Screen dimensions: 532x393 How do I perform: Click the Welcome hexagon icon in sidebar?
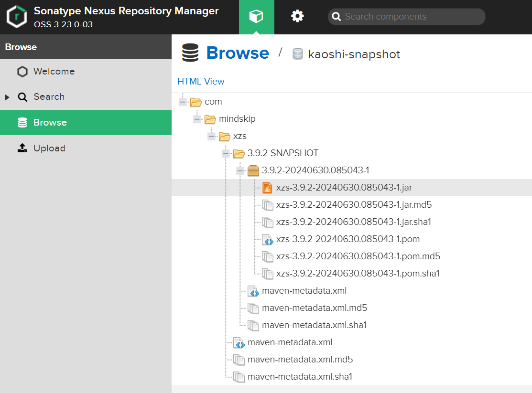coord(22,72)
